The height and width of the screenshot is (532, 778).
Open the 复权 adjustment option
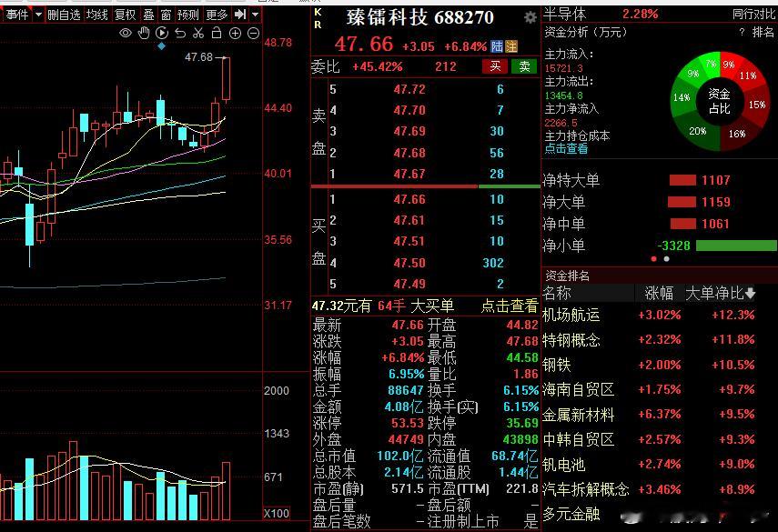coord(125,15)
